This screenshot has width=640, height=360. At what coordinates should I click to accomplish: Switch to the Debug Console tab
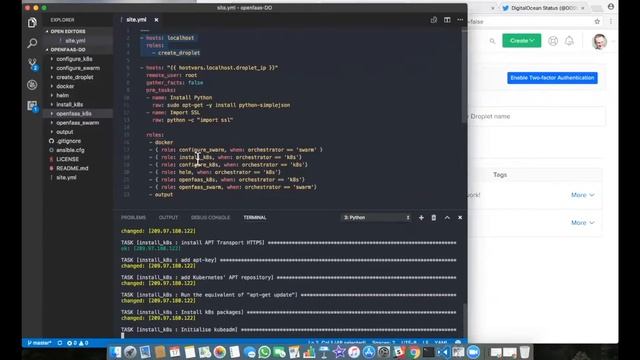[210, 218]
